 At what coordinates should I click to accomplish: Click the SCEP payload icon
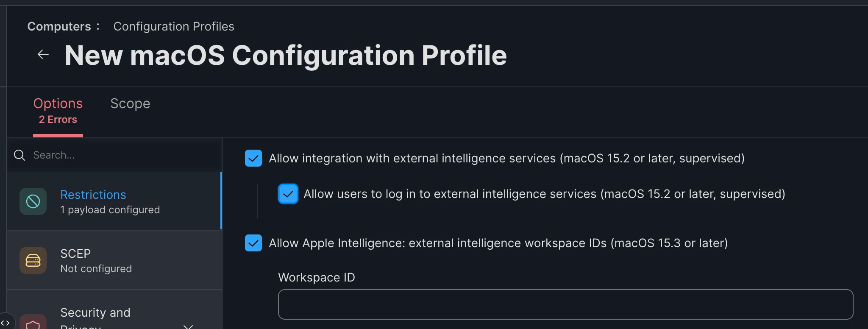(x=33, y=260)
